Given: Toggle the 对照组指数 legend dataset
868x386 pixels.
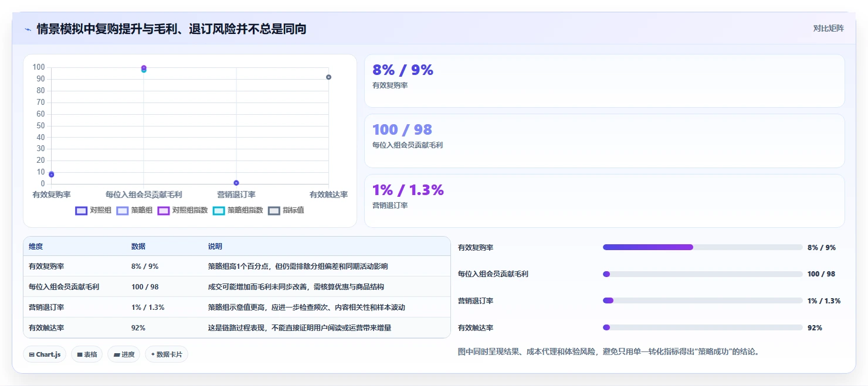Looking at the screenshot, I should pyautogui.click(x=182, y=210).
